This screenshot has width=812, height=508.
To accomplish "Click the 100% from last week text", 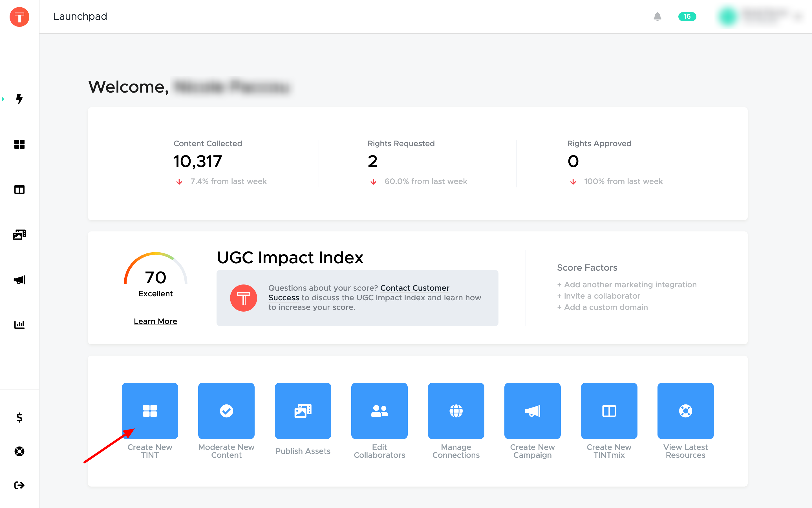I will click(623, 181).
